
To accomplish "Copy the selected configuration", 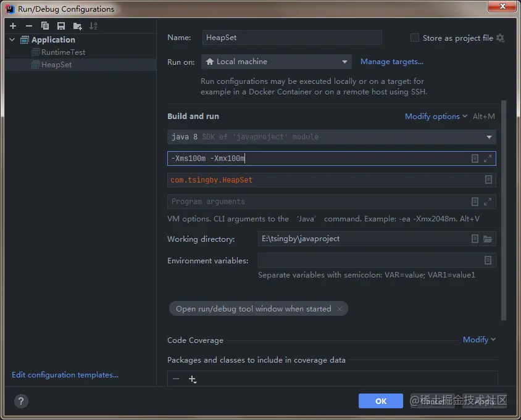I will (45, 26).
